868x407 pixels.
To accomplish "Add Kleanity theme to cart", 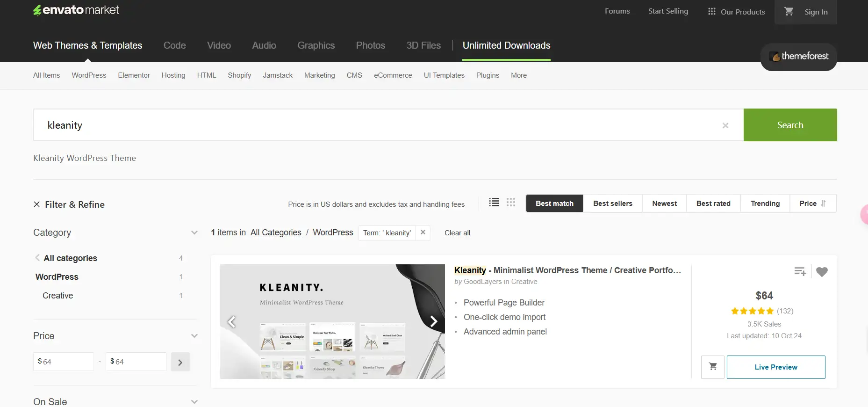I will click(x=712, y=367).
